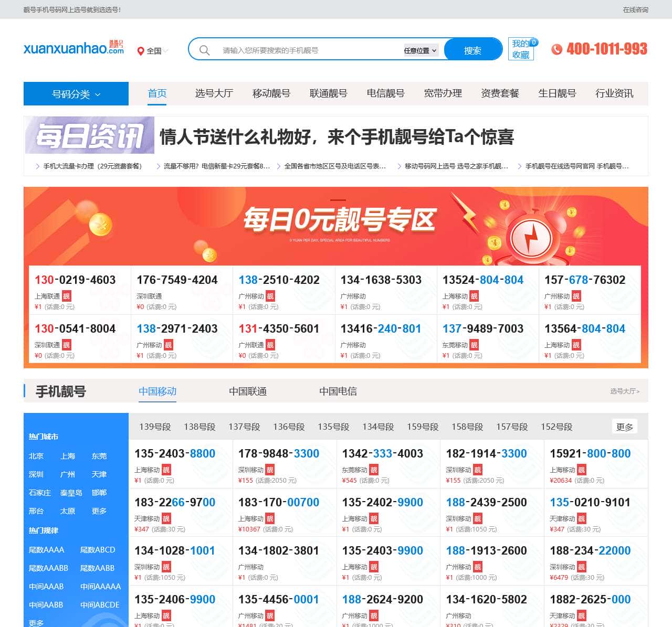Choose pattern 尾数AAAA

pos(47,549)
